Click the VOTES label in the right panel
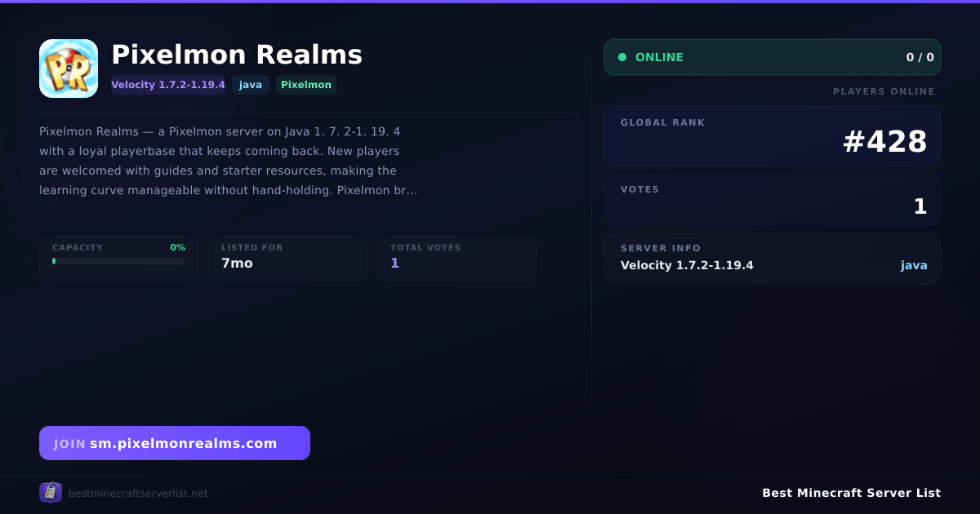The width and height of the screenshot is (980, 514). [x=639, y=189]
